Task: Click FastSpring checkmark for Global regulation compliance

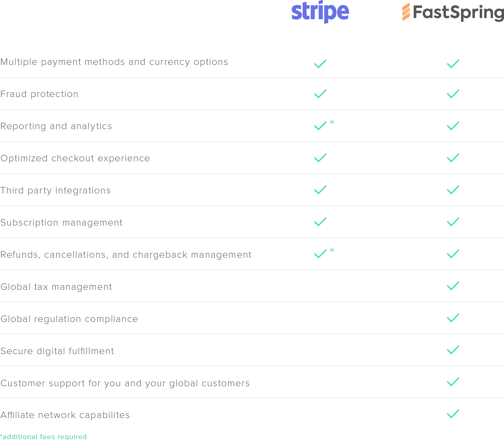Action: coord(453,318)
